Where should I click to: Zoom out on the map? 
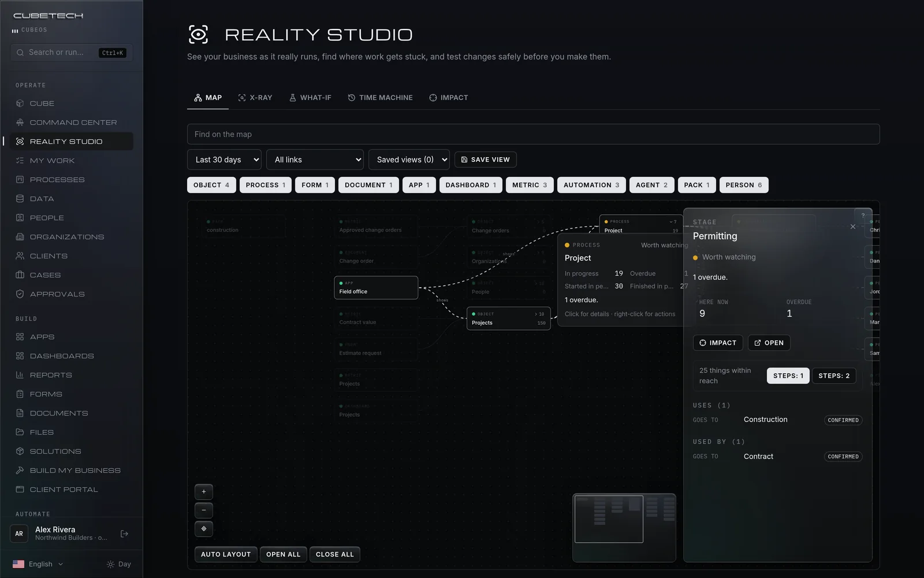click(x=204, y=510)
